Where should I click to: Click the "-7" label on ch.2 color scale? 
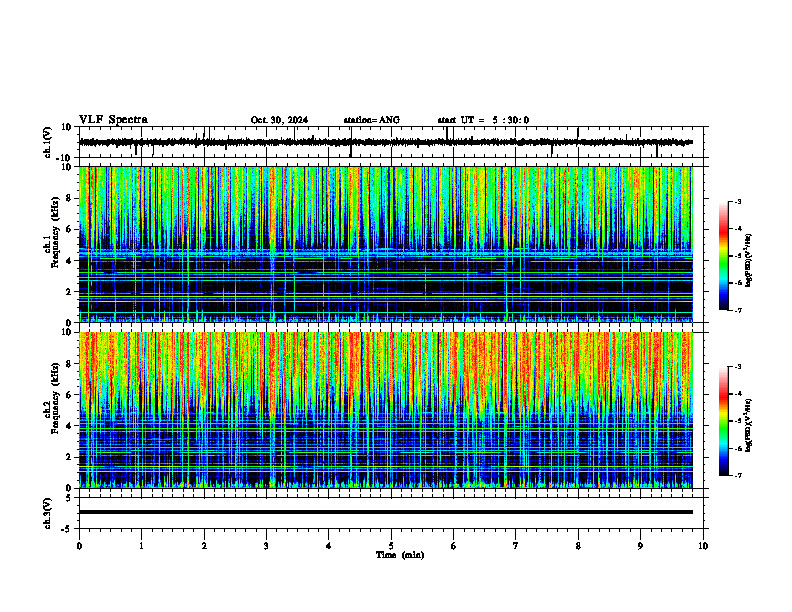click(738, 476)
